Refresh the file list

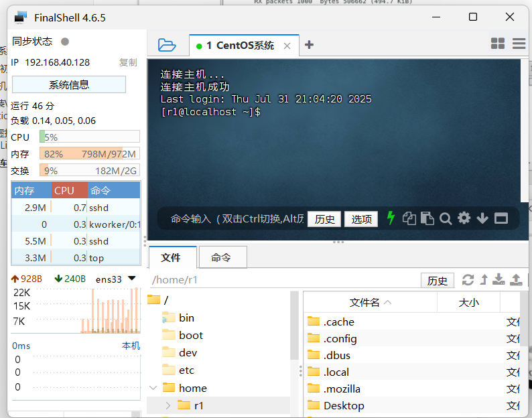click(x=468, y=280)
